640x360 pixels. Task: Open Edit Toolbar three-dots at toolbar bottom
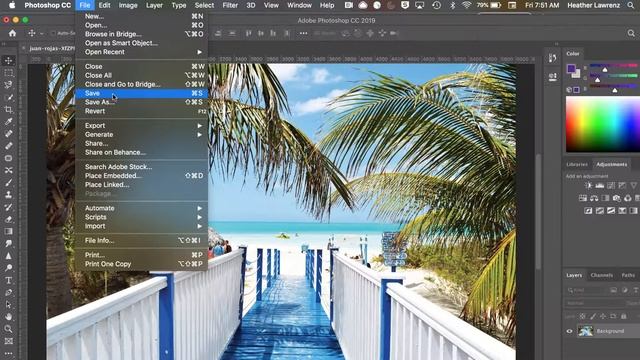coord(8,353)
